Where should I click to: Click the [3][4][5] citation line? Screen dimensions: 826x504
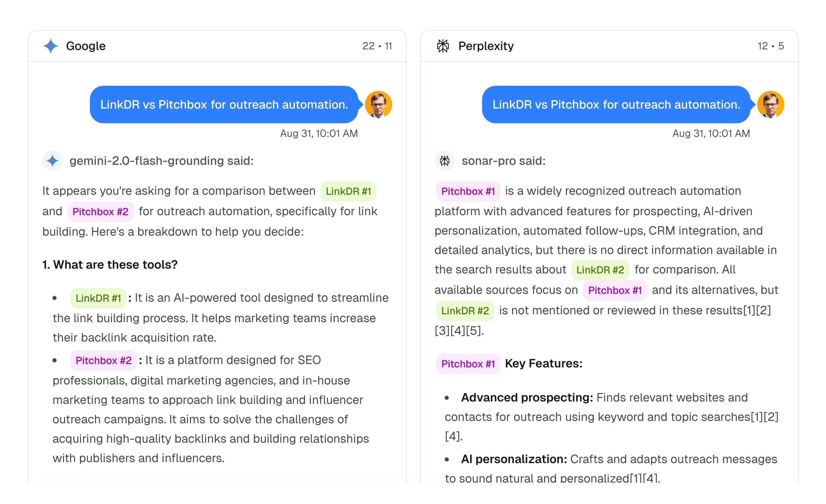[459, 331]
